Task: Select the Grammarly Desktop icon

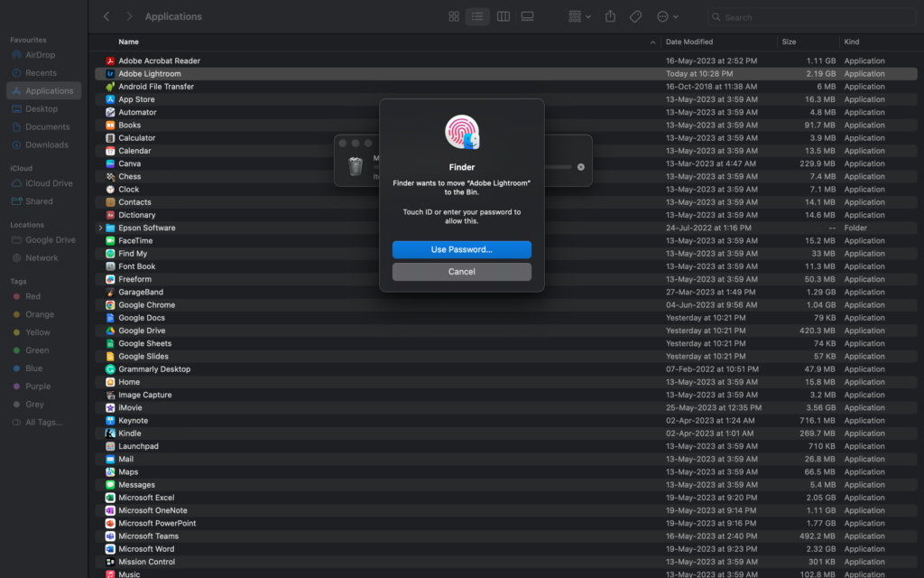Action: [x=110, y=369]
